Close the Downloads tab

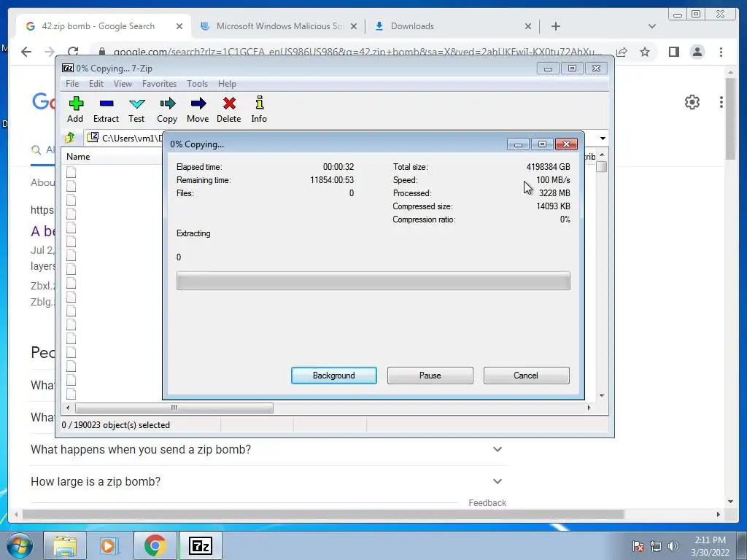[x=528, y=27]
